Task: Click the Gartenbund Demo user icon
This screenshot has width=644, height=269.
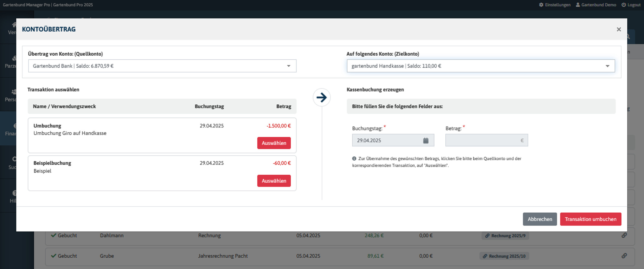Action: [577, 5]
